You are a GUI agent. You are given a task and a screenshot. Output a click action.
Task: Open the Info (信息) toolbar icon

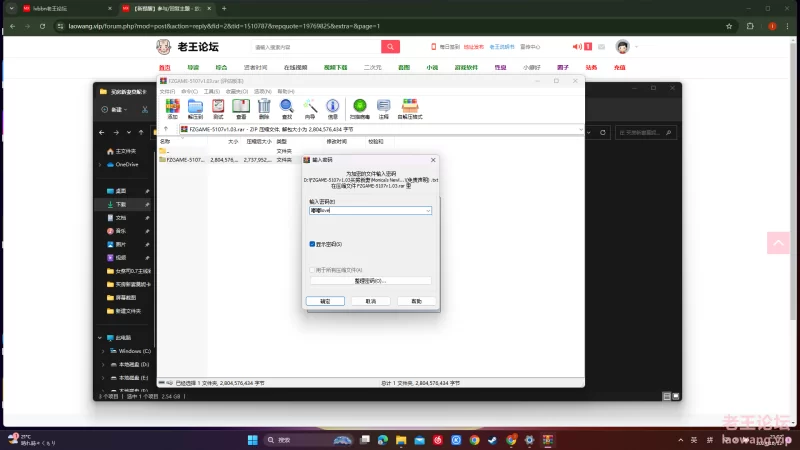333,109
